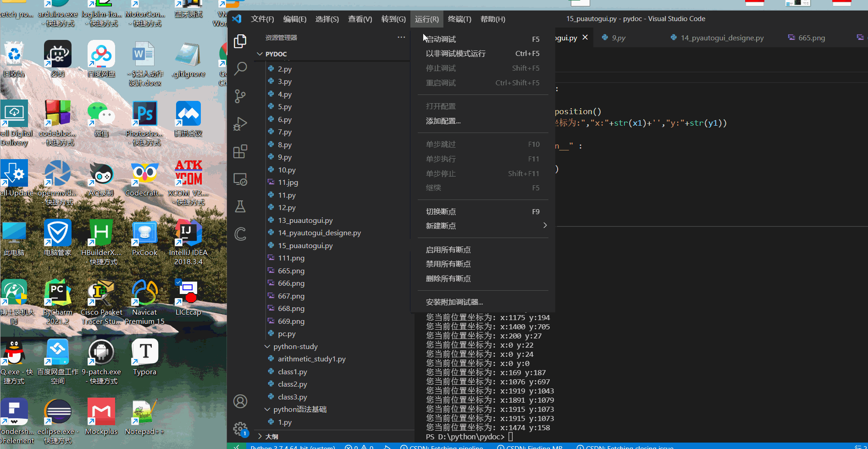The width and height of the screenshot is (868, 449).
Task: Open the 百度网盘 desktop icon
Action: (101, 59)
